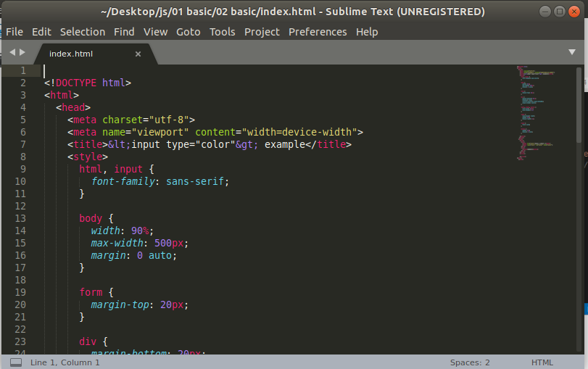Open the Preferences menu
This screenshot has height=369, width=588.
[x=318, y=32]
